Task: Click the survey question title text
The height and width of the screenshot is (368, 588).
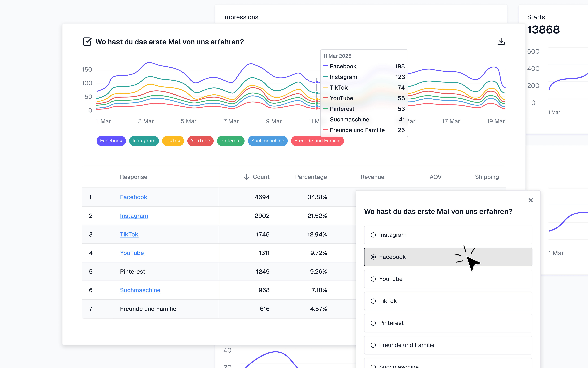Action: point(170,42)
